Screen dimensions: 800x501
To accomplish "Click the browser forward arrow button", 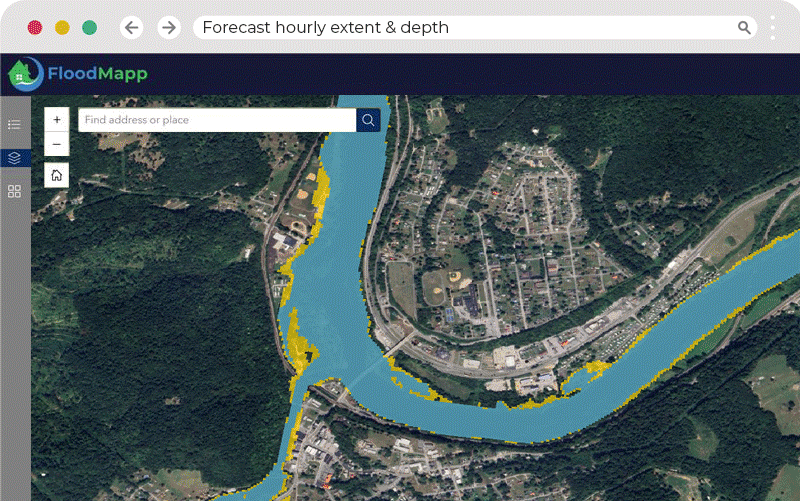I will click(169, 28).
